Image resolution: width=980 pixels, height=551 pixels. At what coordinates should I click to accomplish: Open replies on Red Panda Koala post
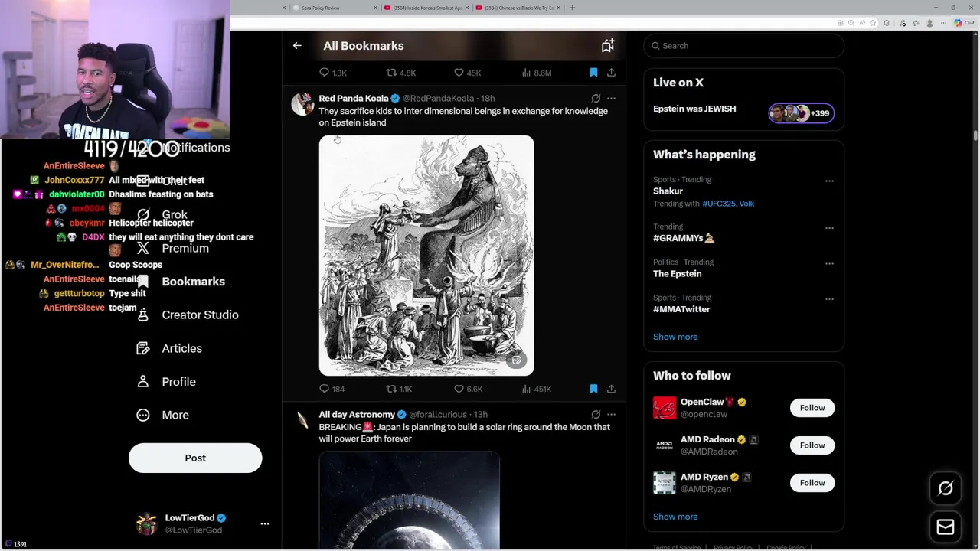coord(332,389)
